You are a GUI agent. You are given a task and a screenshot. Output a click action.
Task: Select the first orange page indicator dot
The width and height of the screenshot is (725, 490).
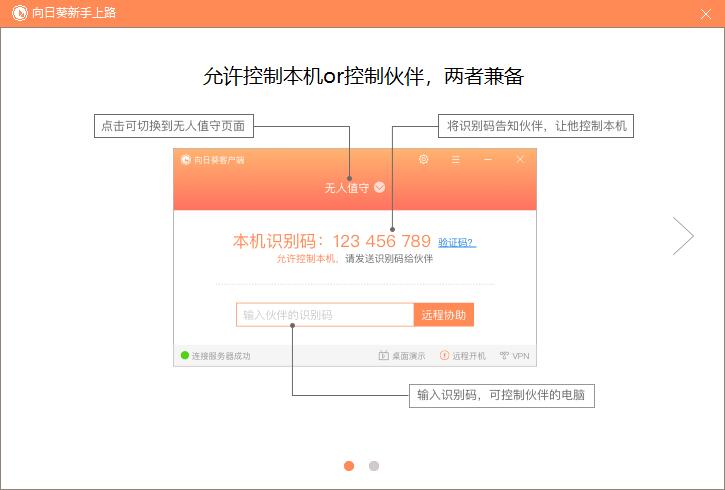349,465
